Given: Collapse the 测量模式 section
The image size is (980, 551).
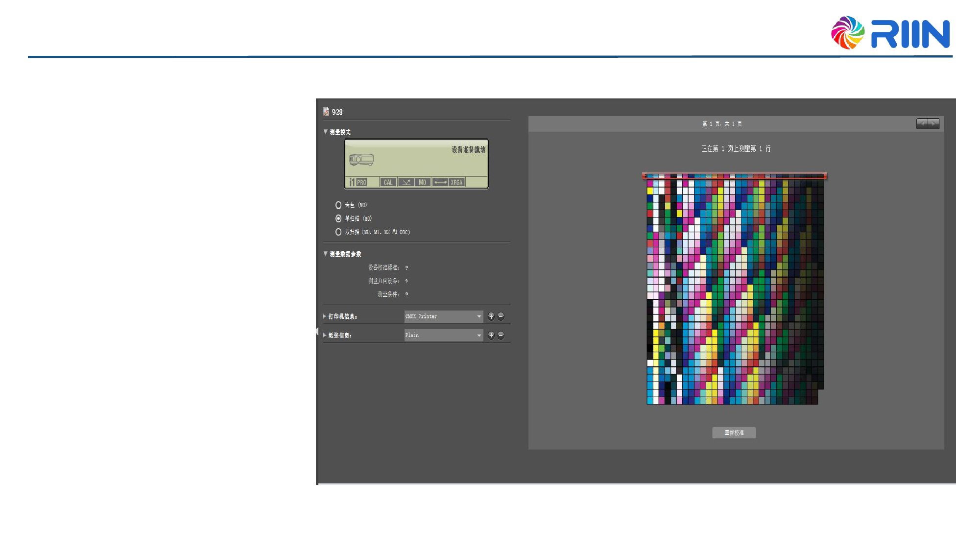Looking at the screenshot, I should pyautogui.click(x=325, y=132).
